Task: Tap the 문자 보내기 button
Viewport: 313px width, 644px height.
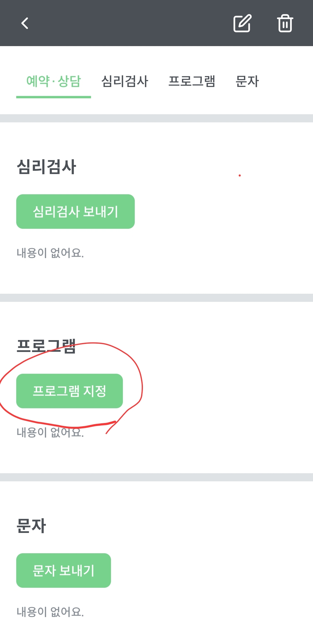Action: (x=63, y=570)
